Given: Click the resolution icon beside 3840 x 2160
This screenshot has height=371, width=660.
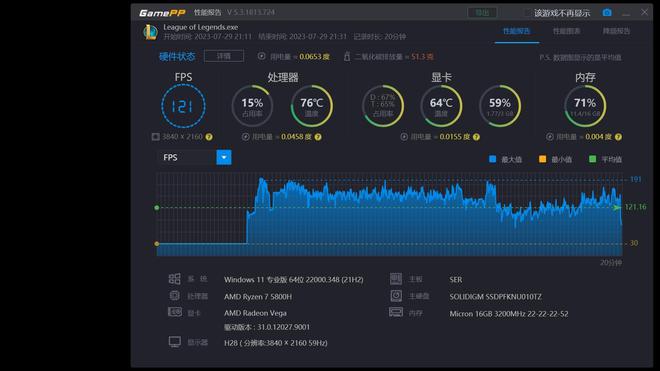Looking at the screenshot, I should [x=155, y=137].
